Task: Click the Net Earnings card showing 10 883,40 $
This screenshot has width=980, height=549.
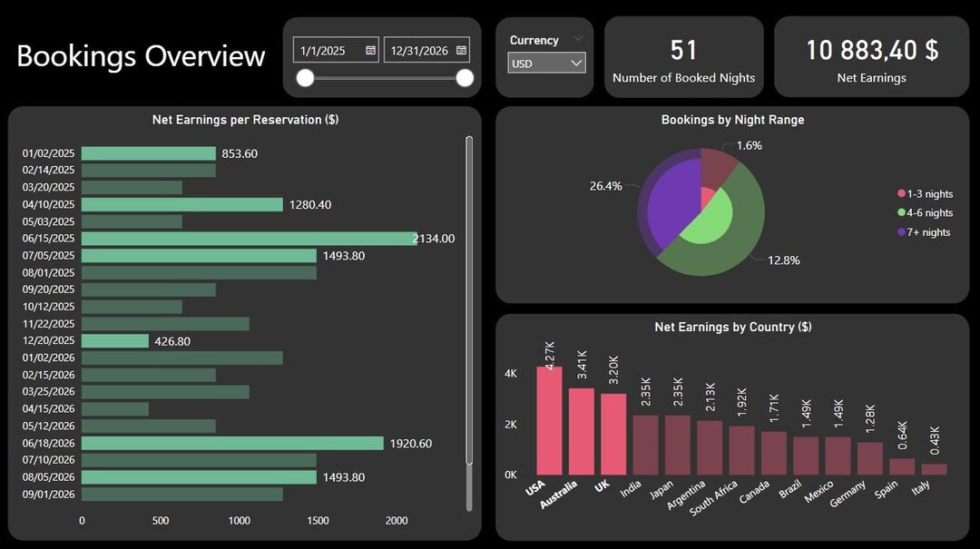Action: pos(870,56)
